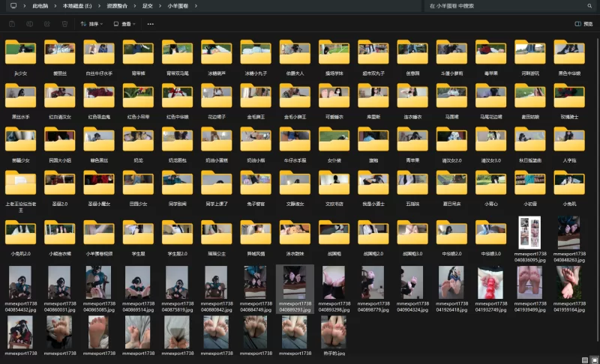
Task: Select the 学生服 folder
Action: [x=138, y=237]
